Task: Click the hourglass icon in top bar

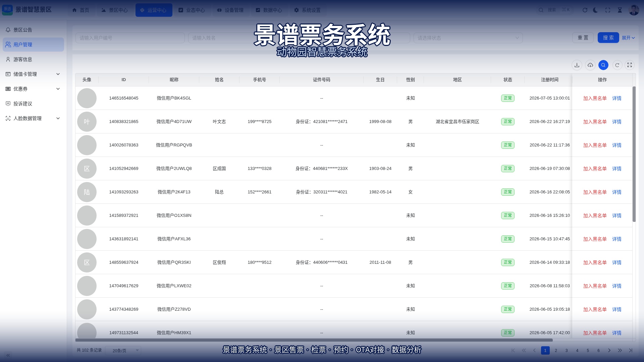Action: click(x=620, y=10)
